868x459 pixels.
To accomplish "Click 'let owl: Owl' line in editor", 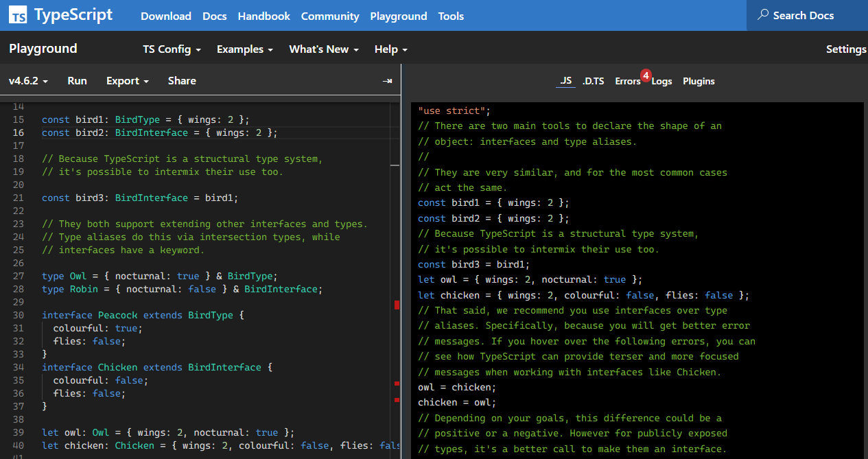I will point(168,432).
